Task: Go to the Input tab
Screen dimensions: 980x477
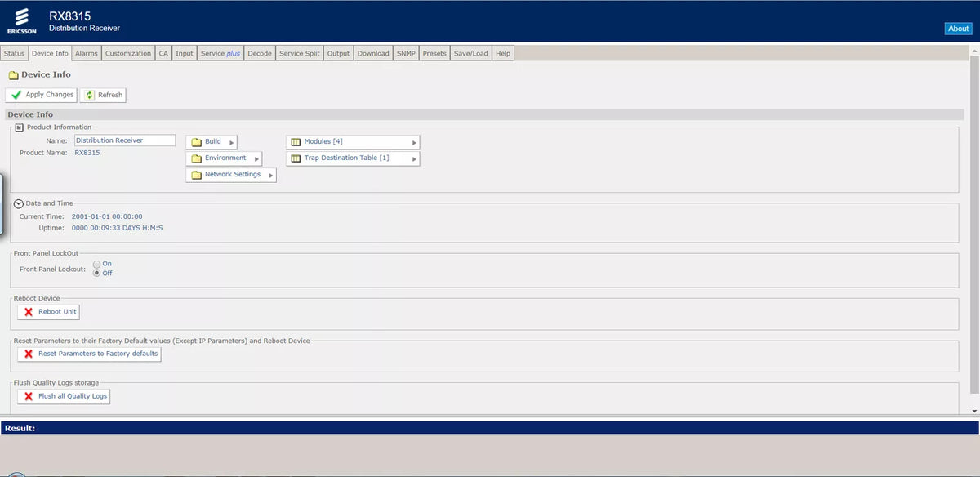Action: 185,53
